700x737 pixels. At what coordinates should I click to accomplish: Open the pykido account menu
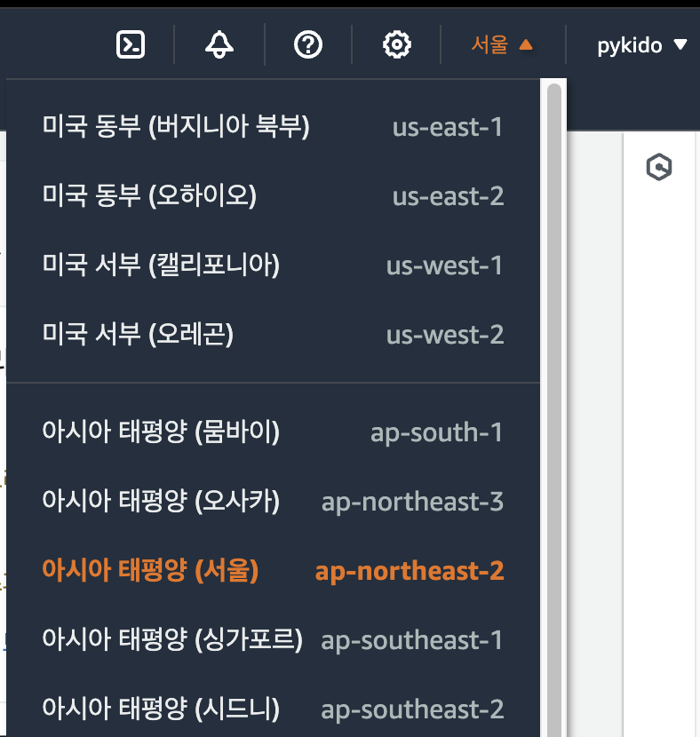641,45
